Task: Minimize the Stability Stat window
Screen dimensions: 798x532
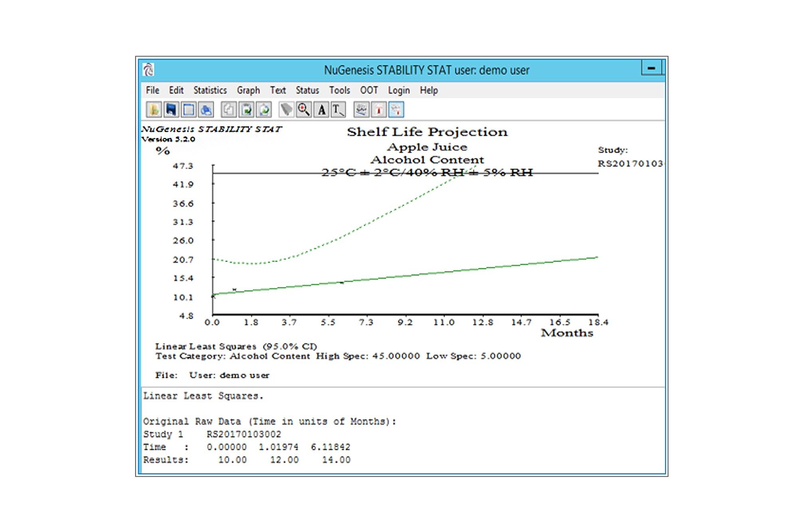Action: 651,68
